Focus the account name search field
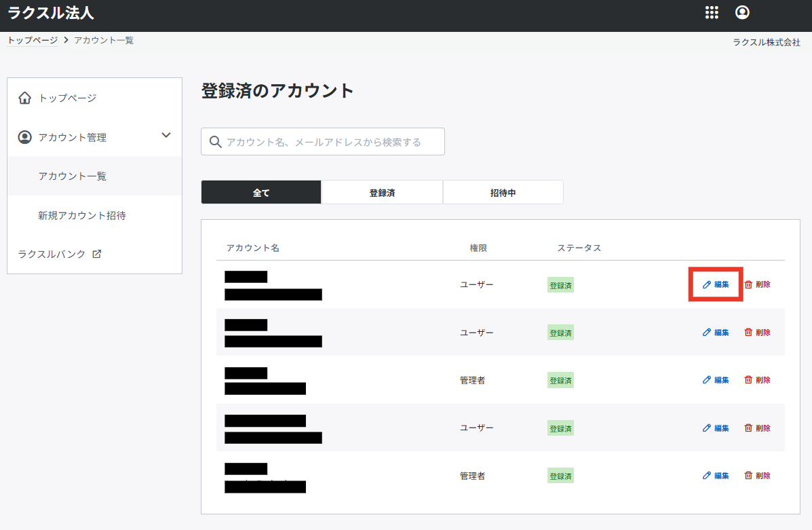This screenshot has height=530, width=812. [332, 142]
